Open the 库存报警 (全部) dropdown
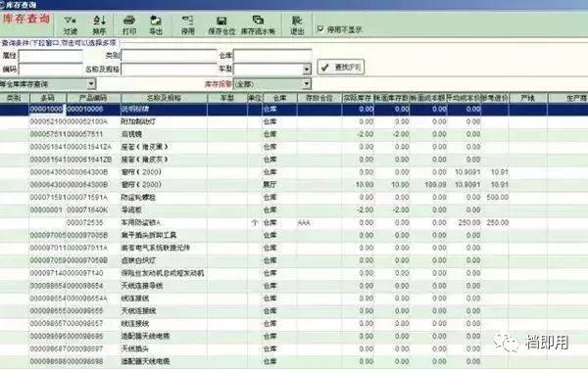 tap(307, 84)
